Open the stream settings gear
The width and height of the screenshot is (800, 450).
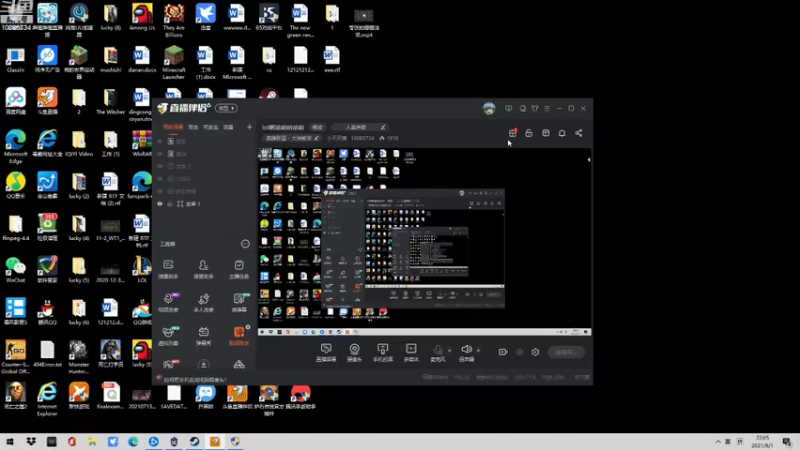(x=535, y=352)
